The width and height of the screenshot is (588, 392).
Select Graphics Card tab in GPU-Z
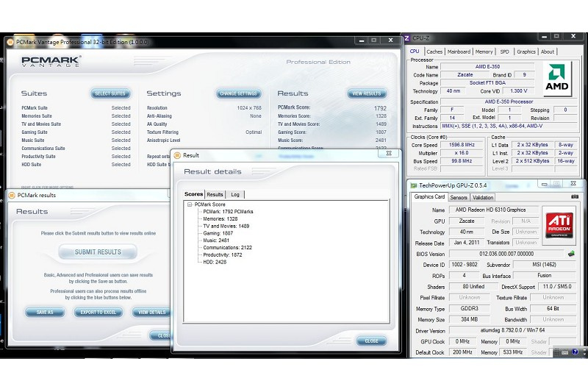pyautogui.click(x=429, y=197)
